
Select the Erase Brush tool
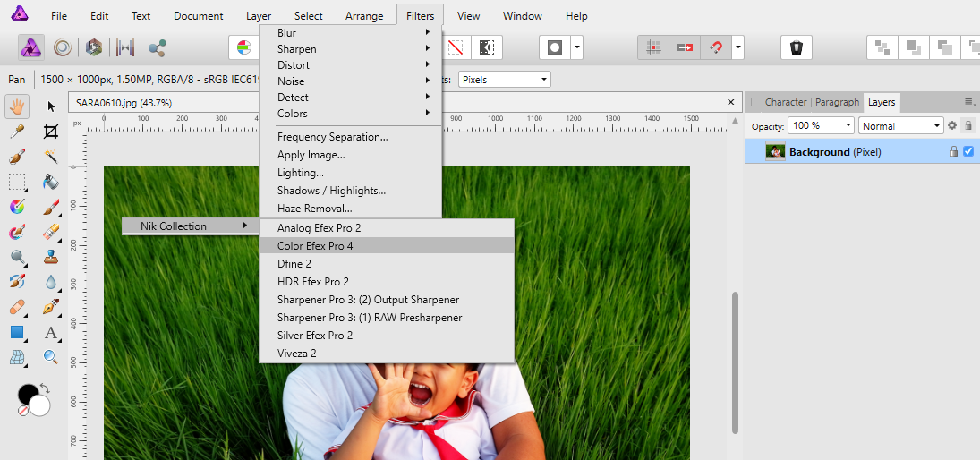pos(51,232)
